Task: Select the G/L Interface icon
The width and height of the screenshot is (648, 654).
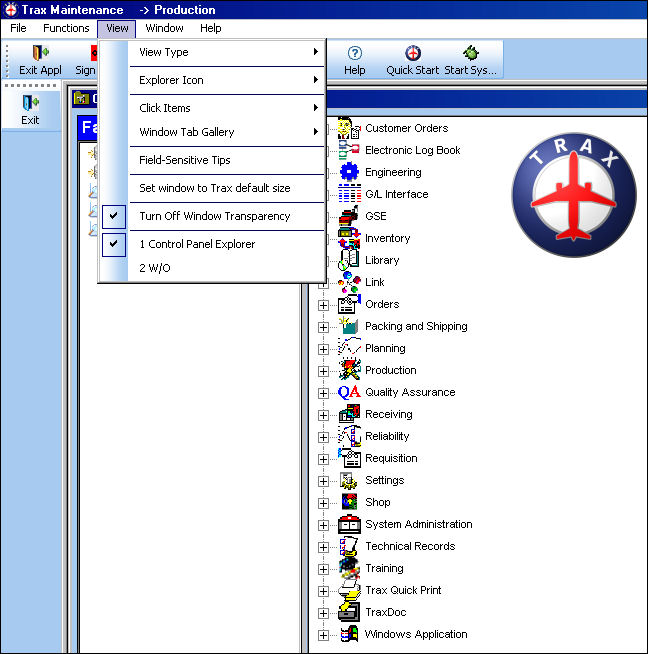Action: [349, 194]
